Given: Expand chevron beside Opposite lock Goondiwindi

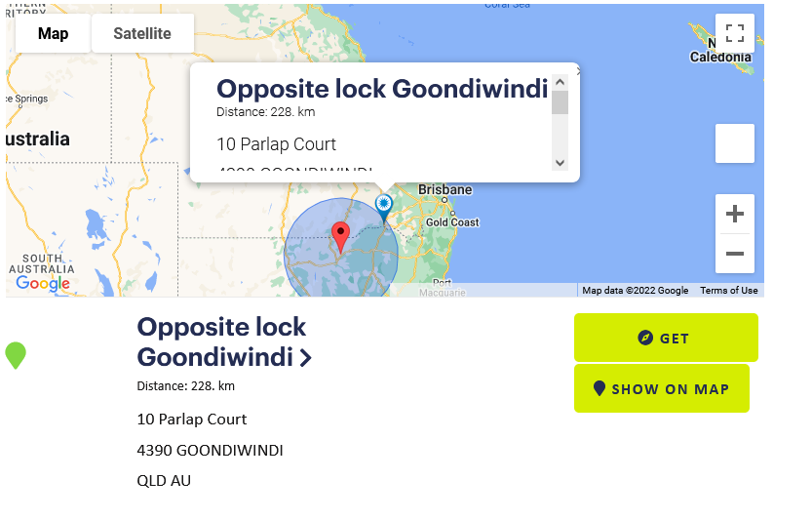Looking at the screenshot, I should (306, 358).
